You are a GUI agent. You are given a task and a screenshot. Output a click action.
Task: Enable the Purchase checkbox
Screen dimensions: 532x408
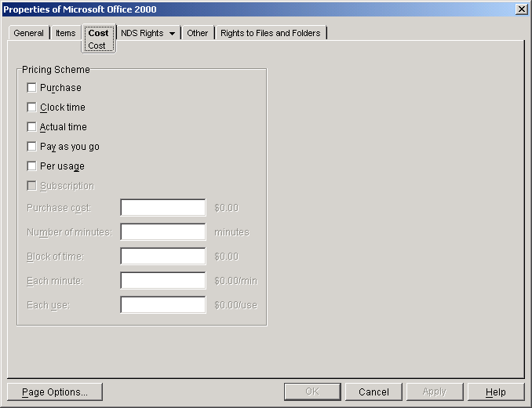pyautogui.click(x=31, y=88)
